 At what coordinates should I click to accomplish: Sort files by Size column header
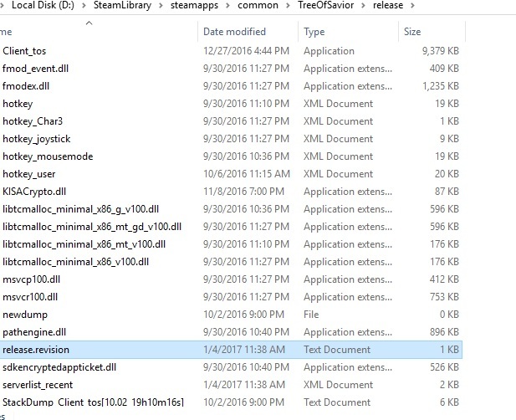412,32
